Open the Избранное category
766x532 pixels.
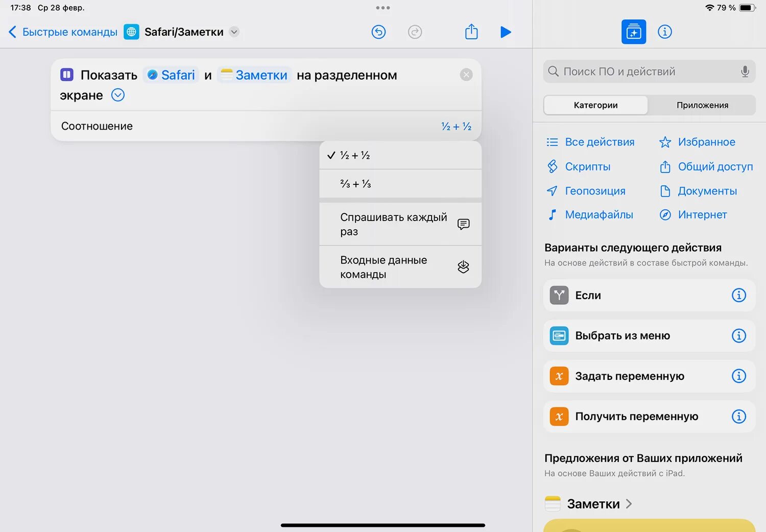tap(697, 142)
